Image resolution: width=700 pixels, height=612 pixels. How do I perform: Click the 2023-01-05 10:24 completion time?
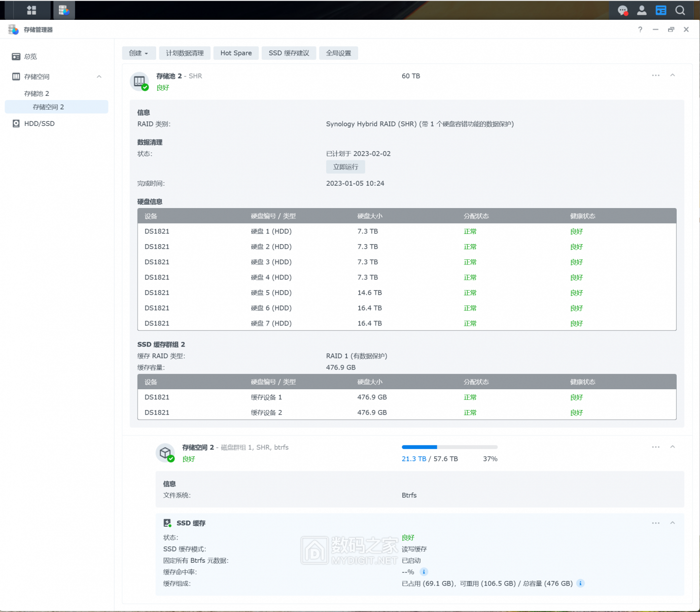pos(355,183)
